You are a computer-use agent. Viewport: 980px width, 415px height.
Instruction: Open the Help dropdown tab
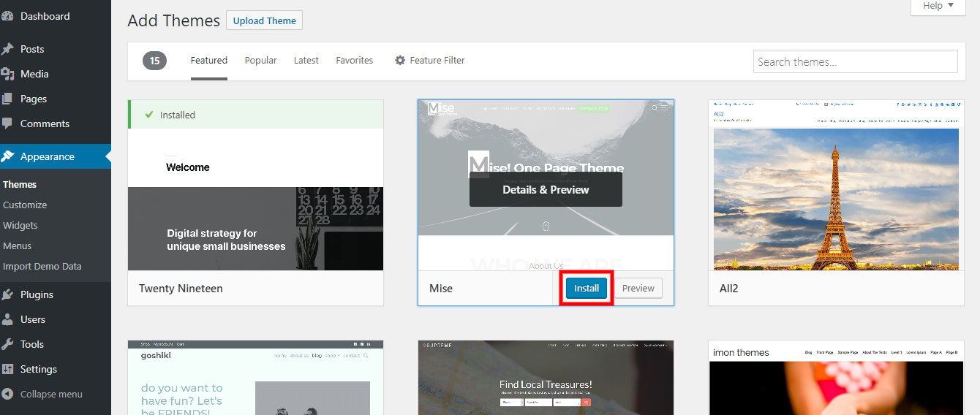click(938, 7)
